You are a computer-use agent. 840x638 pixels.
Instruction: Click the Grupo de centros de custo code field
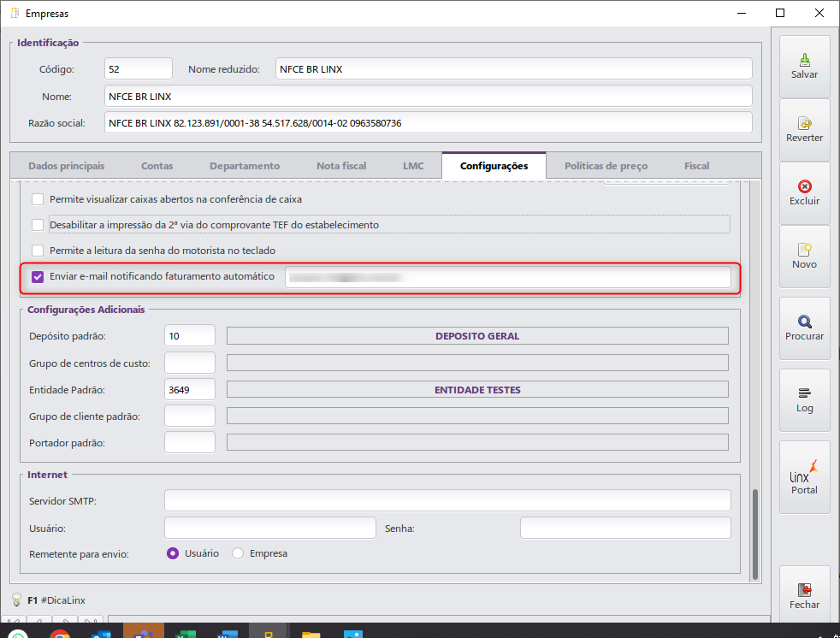coord(190,363)
